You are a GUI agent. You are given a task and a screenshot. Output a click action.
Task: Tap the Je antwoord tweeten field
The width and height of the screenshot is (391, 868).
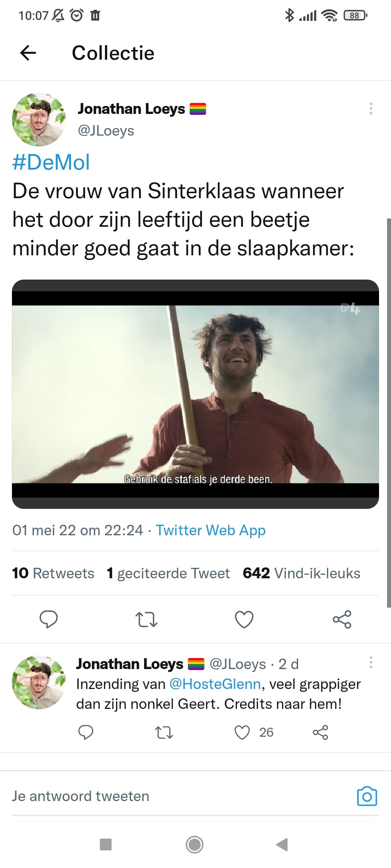click(181, 796)
